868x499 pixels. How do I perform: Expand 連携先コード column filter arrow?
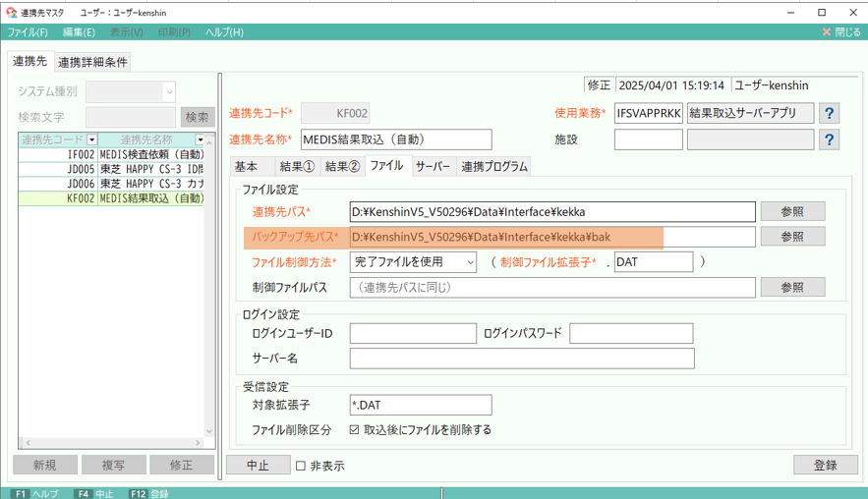click(x=92, y=139)
